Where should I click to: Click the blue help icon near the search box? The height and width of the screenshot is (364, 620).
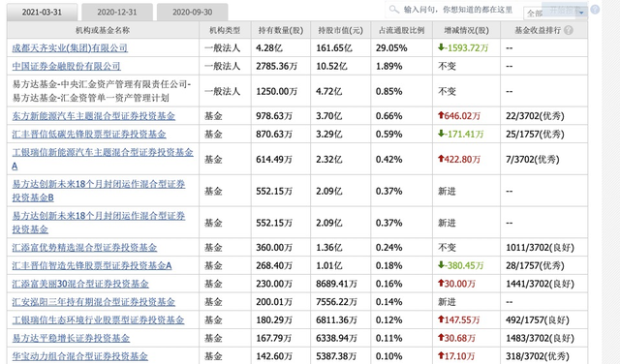click(x=594, y=10)
